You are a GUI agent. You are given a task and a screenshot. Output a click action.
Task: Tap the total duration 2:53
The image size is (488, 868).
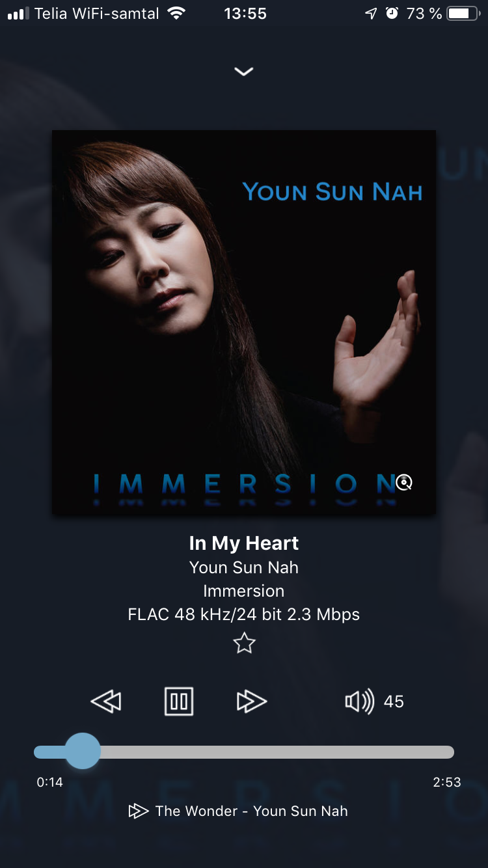(447, 782)
